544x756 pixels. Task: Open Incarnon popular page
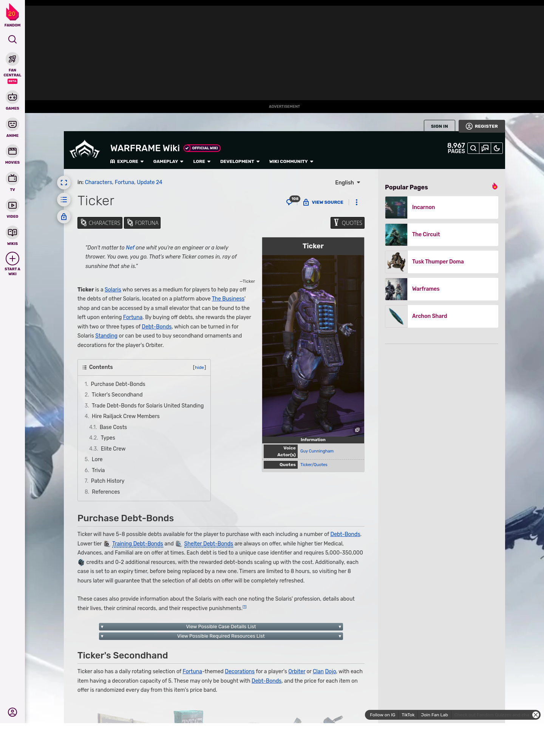coord(442,208)
